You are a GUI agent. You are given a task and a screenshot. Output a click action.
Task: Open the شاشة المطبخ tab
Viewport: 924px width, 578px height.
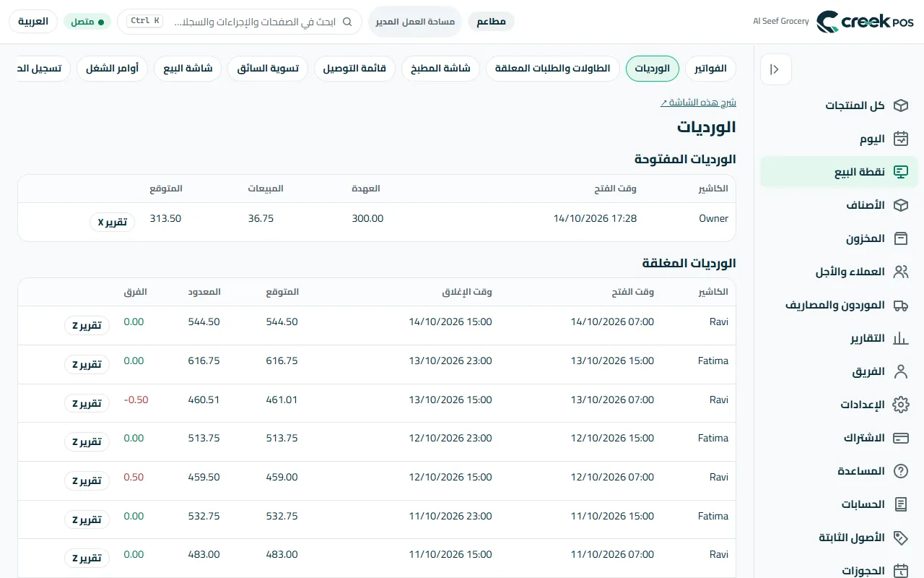[440, 69]
